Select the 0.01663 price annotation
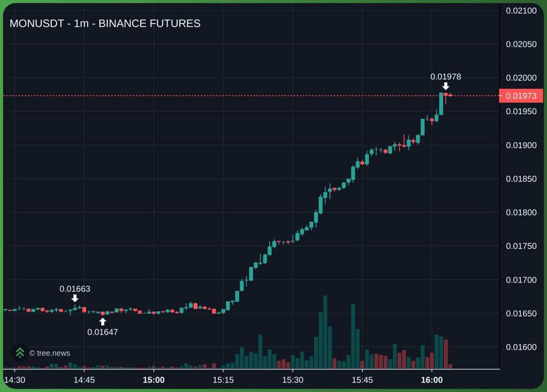The height and width of the screenshot is (392, 547). (x=75, y=289)
